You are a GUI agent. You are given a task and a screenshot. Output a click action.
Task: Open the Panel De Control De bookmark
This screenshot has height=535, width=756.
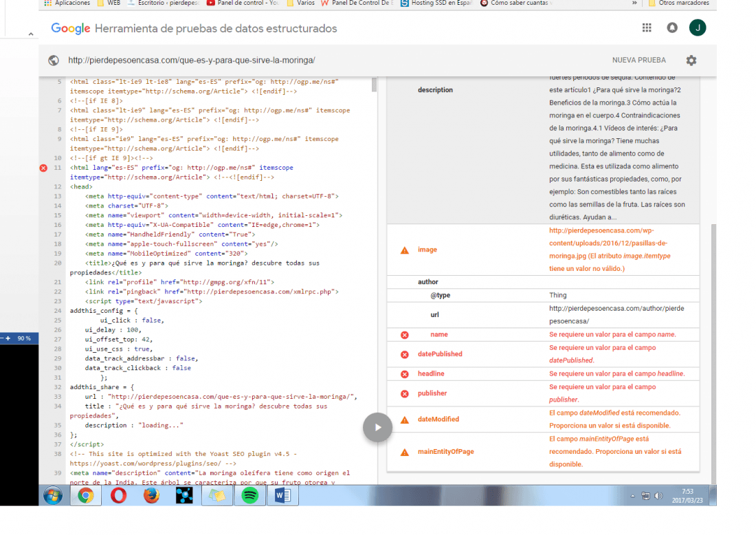pos(357,3)
